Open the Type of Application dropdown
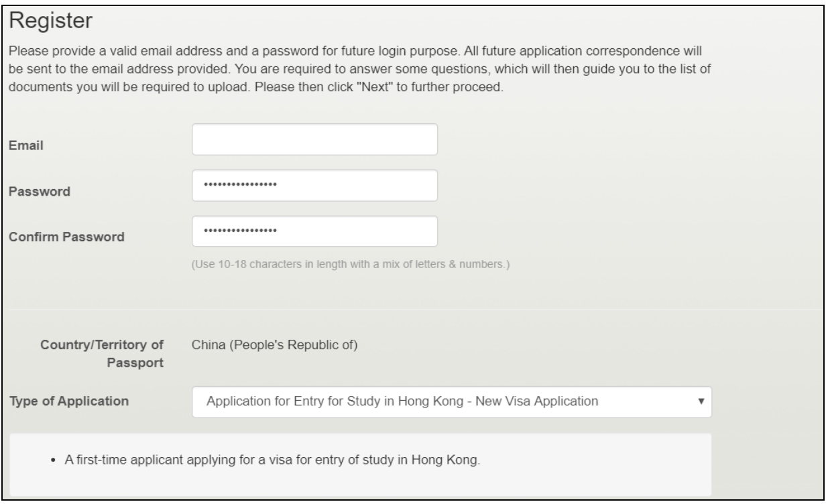Image resolution: width=830 pixels, height=504 pixels. [x=451, y=401]
